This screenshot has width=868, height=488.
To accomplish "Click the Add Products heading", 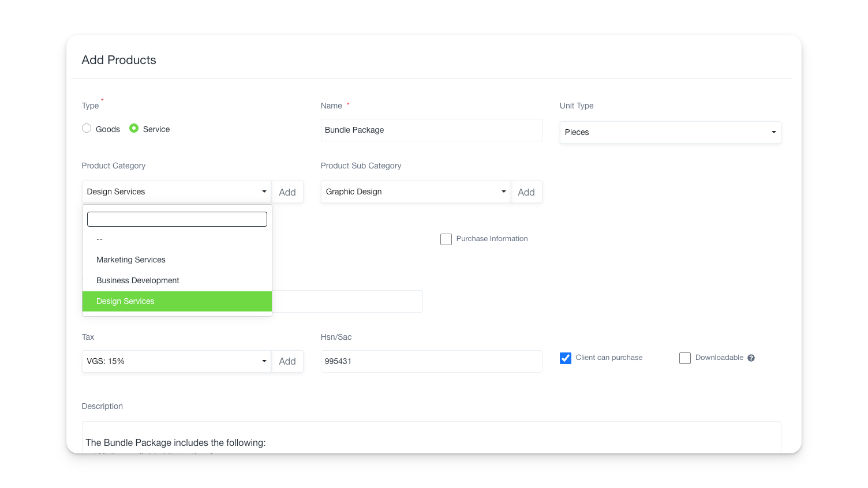I will pyautogui.click(x=119, y=60).
